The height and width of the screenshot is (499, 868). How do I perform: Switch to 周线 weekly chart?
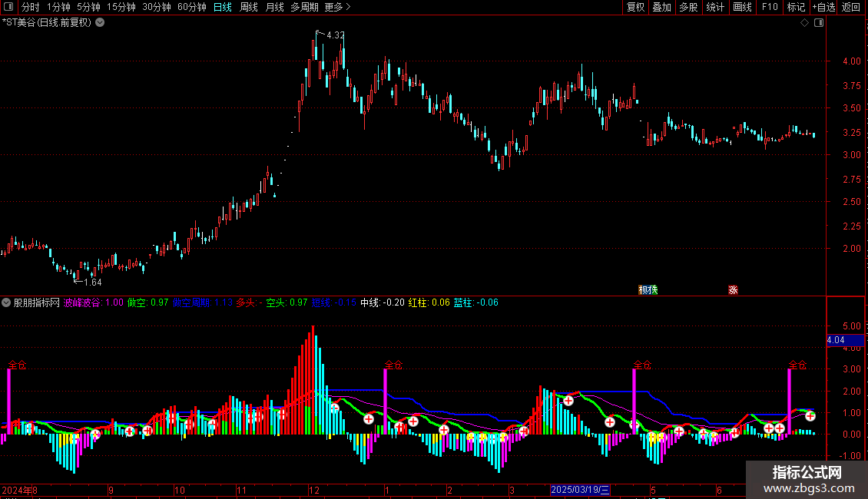click(x=249, y=7)
